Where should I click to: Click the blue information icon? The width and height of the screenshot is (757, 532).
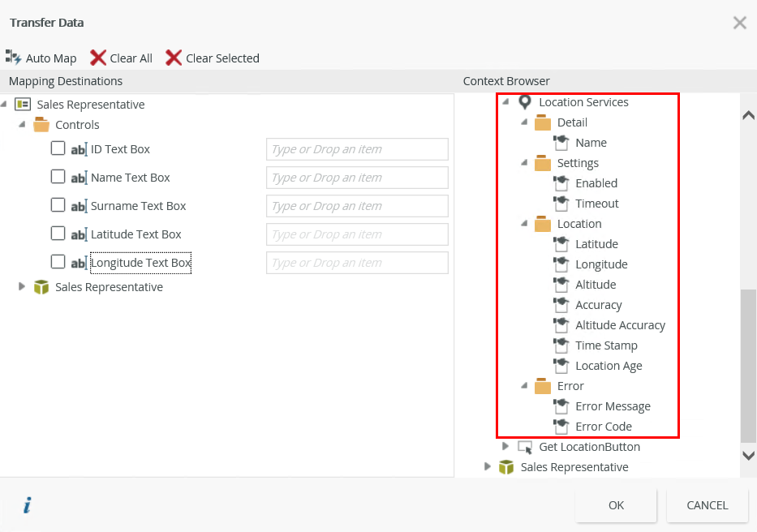point(27,506)
